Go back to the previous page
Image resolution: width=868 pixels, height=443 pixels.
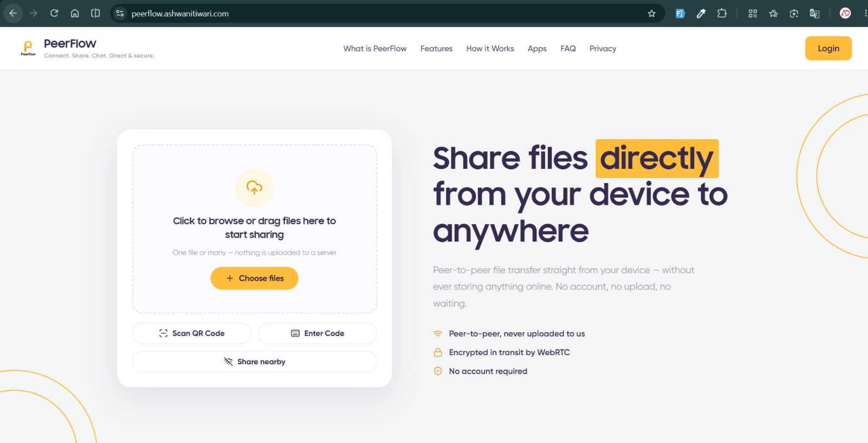point(13,13)
